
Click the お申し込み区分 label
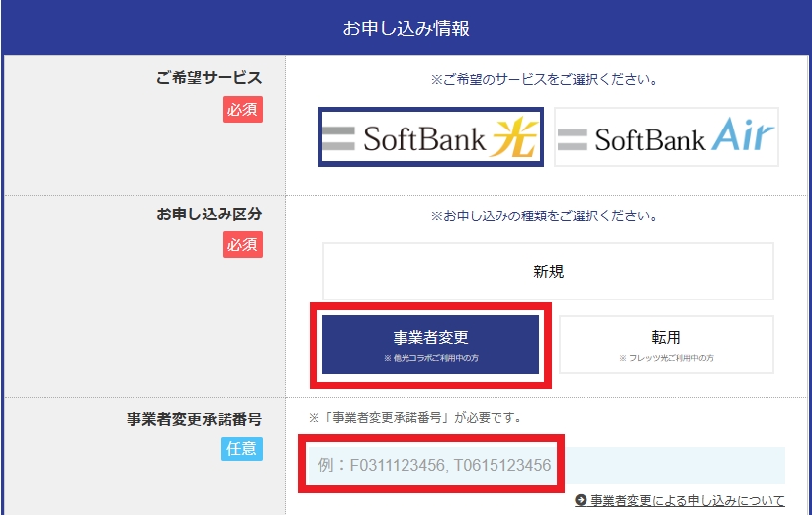point(210,214)
